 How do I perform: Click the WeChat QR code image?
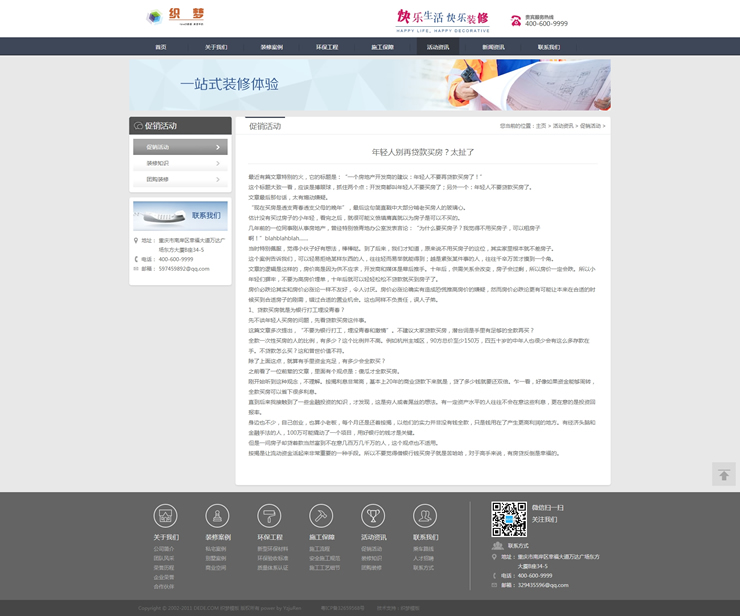508,519
